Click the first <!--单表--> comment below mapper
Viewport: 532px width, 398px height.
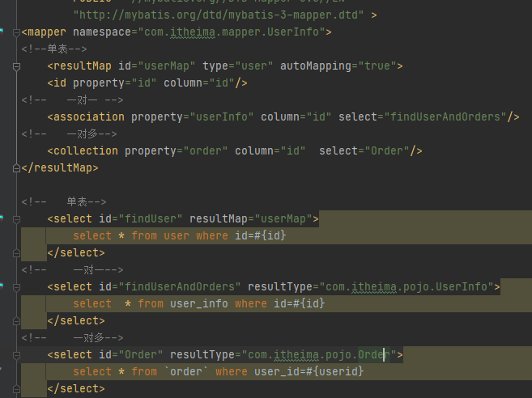pyautogui.click(x=54, y=49)
